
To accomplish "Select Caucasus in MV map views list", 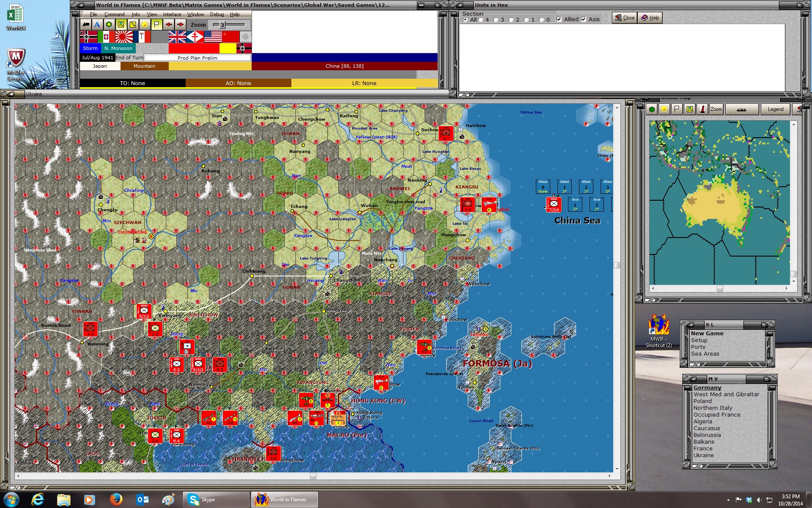I will click(707, 428).
